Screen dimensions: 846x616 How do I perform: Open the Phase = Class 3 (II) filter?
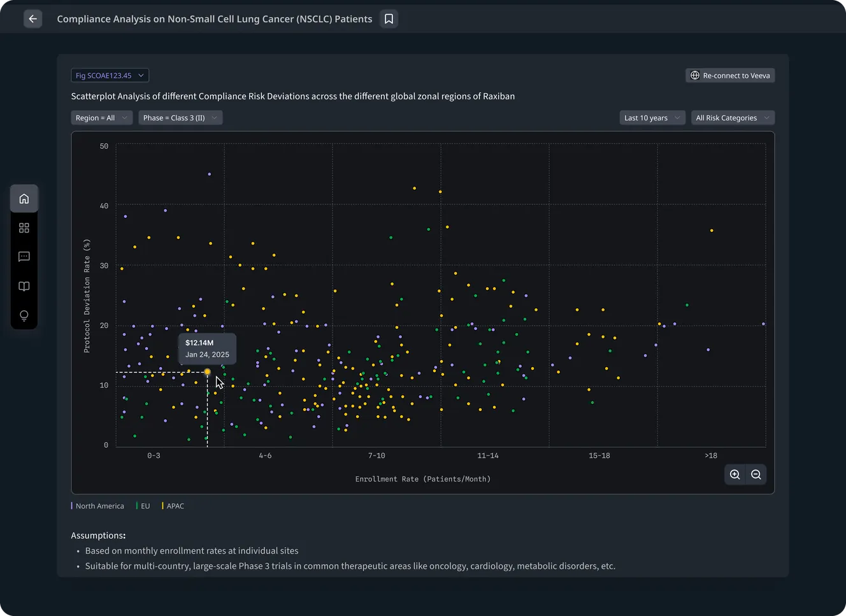tap(180, 118)
